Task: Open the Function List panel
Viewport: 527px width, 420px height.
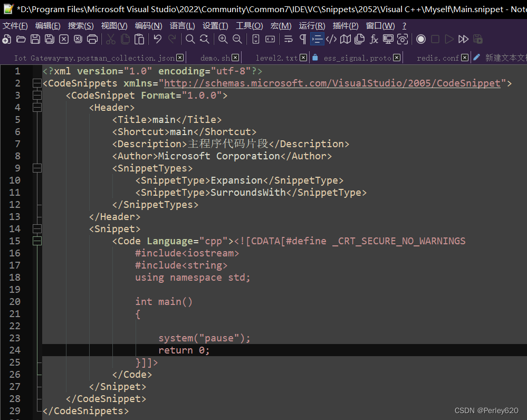Action: click(x=373, y=40)
